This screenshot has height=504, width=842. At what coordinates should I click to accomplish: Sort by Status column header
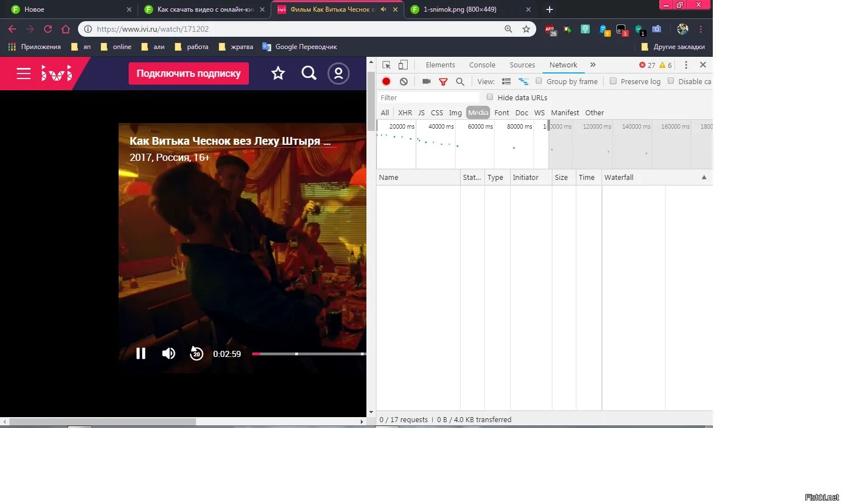472,178
